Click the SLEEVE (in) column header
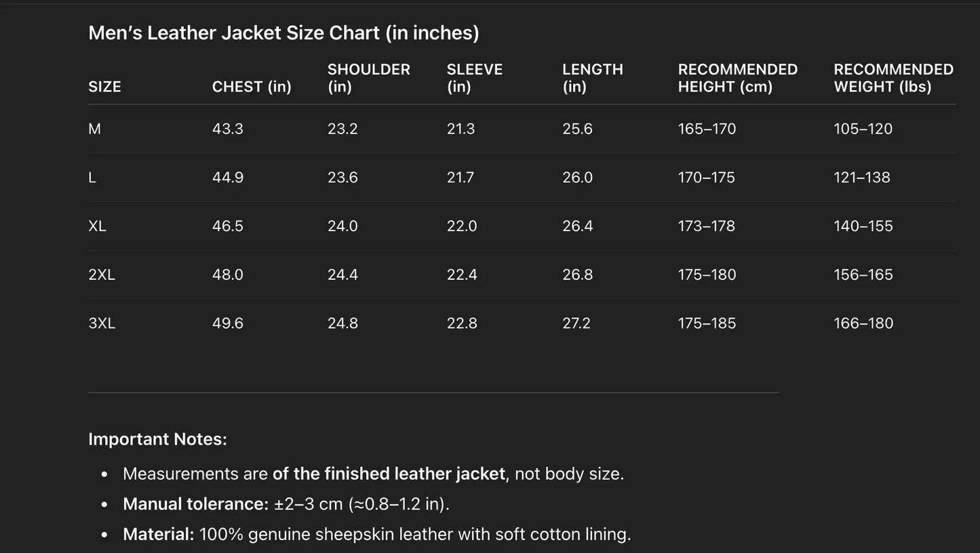980x553 pixels. [x=474, y=78]
